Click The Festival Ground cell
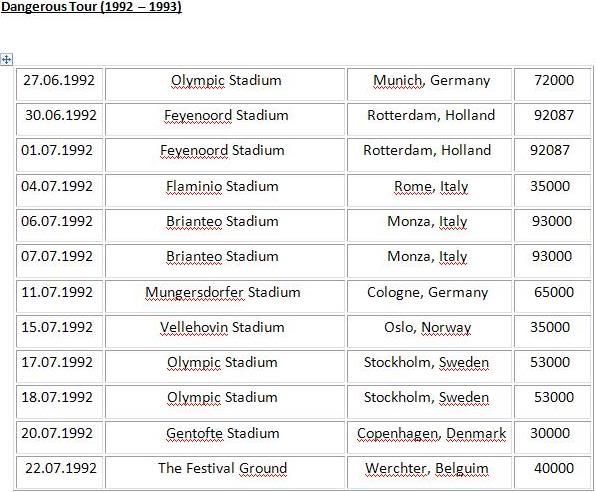Viewport: 596px width, 492px height. coord(225,472)
